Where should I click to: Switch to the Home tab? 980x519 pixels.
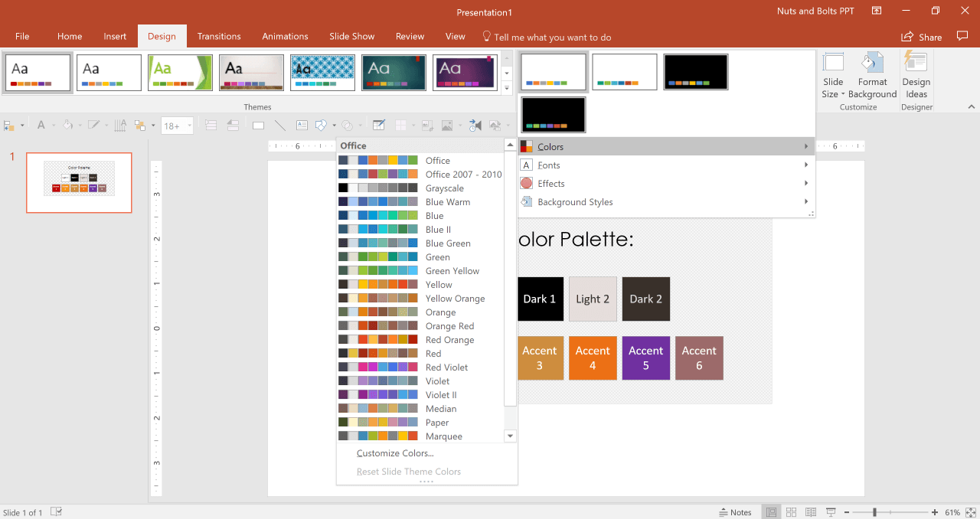click(x=70, y=36)
